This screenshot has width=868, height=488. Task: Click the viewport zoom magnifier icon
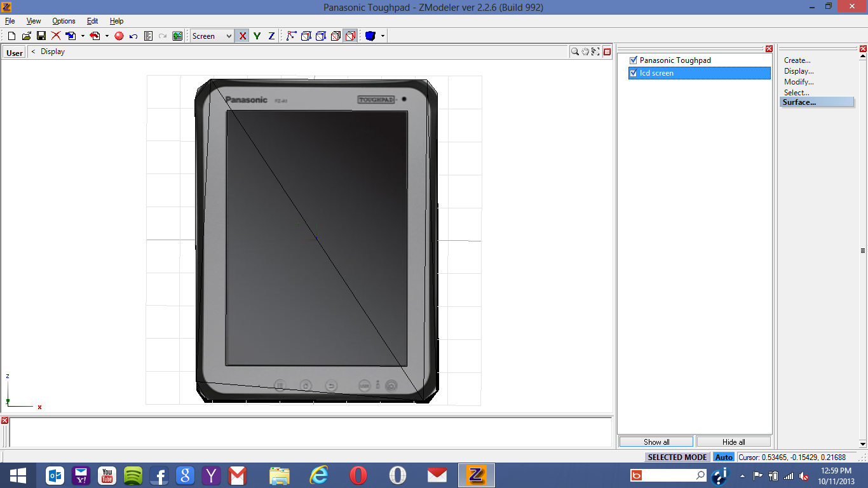[574, 51]
